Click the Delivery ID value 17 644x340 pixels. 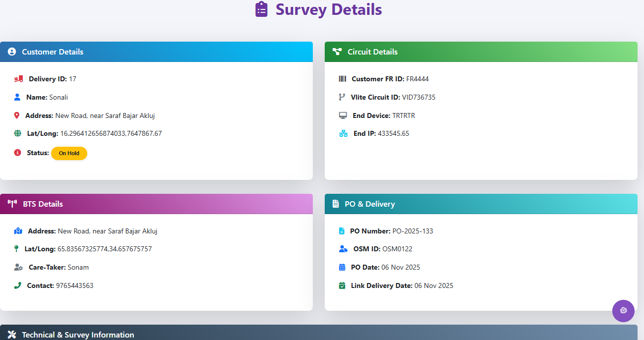click(x=72, y=79)
